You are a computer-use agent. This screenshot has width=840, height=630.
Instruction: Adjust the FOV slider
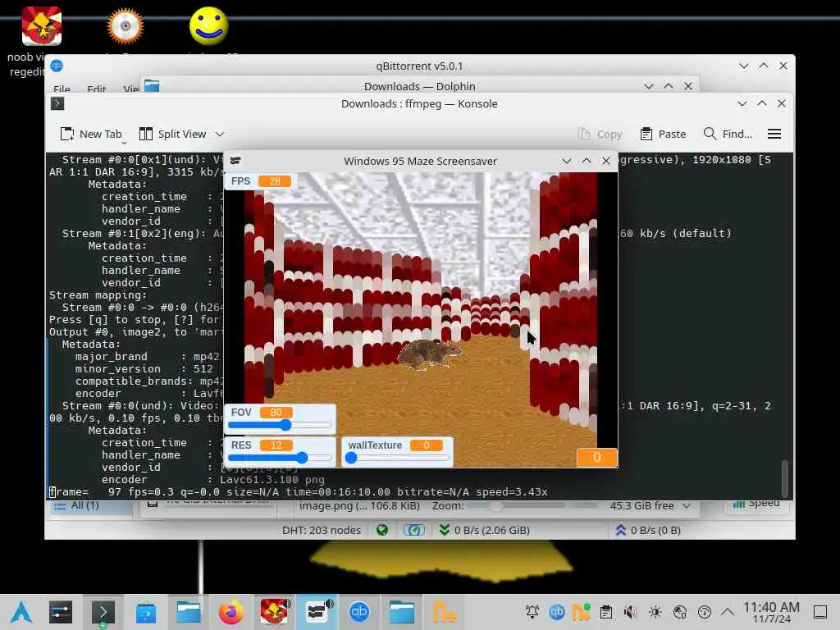[x=280, y=426]
